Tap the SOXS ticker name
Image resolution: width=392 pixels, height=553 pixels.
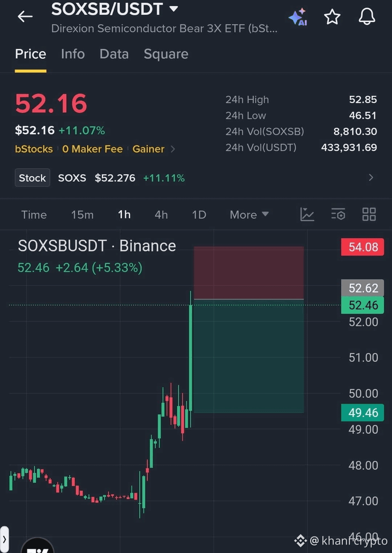pyautogui.click(x=72, y=178)
